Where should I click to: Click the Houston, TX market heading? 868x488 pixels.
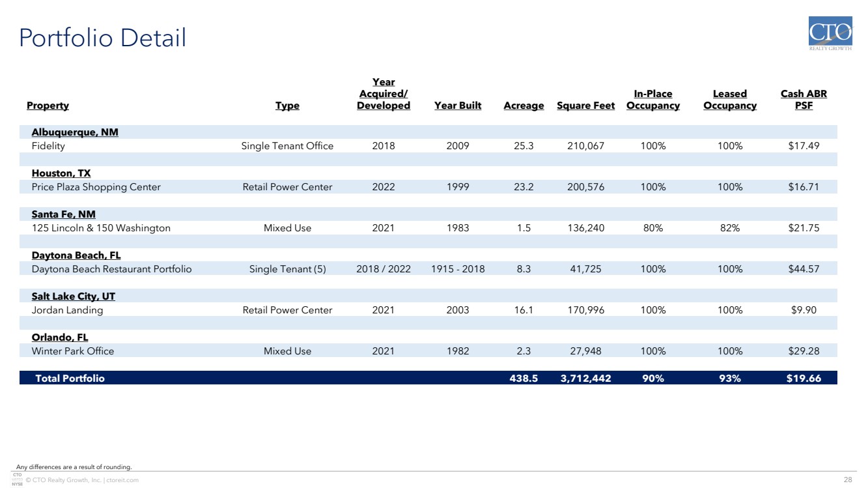(61, 173)
